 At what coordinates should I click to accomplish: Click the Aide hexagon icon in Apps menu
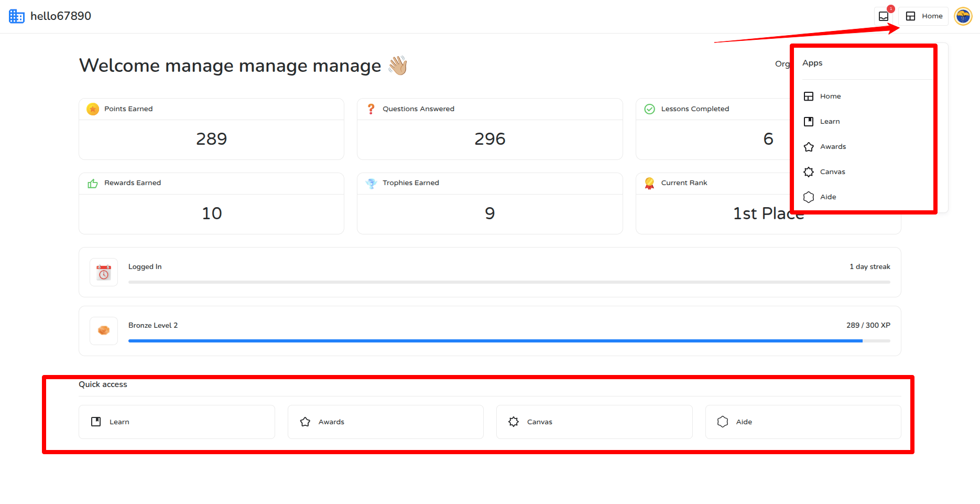809,197
